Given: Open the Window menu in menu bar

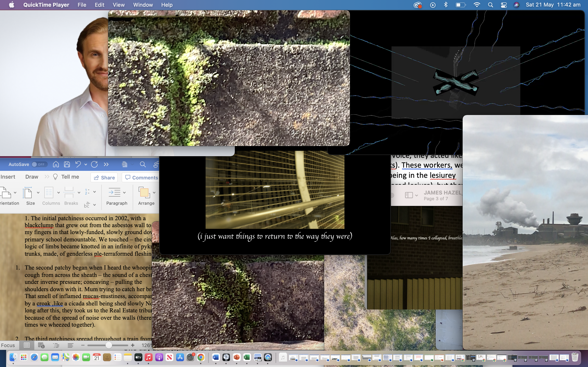Looking at the screenshot, I should point(143,5).
